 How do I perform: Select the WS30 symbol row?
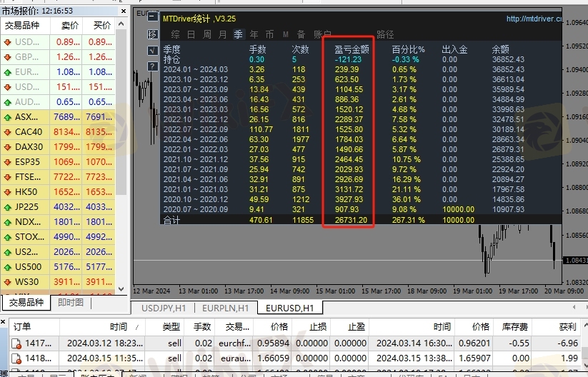[x=58, y=282]
